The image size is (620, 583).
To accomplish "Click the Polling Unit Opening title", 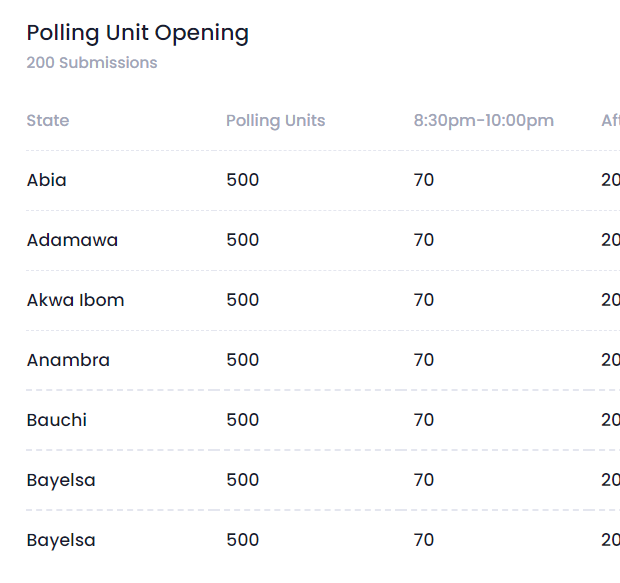I will [x=137, y=33].
